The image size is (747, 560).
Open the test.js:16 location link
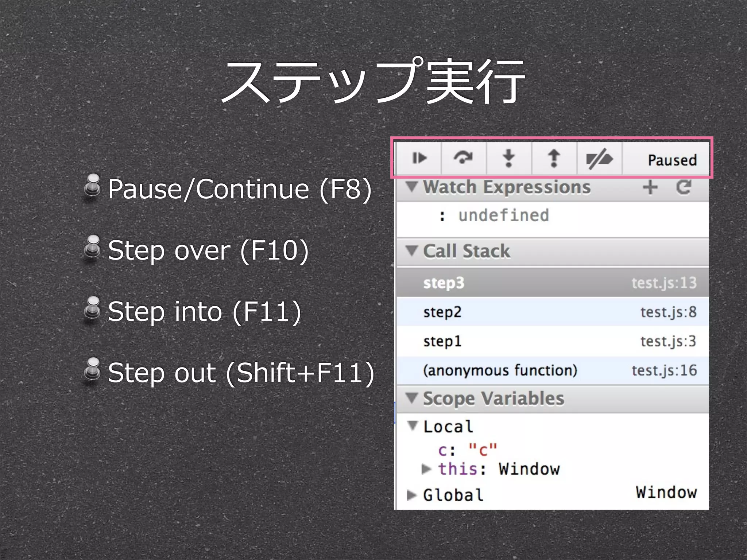(x=664, y=370)
